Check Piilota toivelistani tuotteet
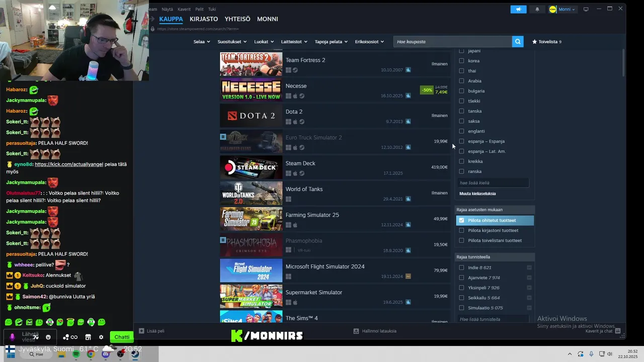The height and width of the screenshot is (362, 644). click(x=461, y=240)
